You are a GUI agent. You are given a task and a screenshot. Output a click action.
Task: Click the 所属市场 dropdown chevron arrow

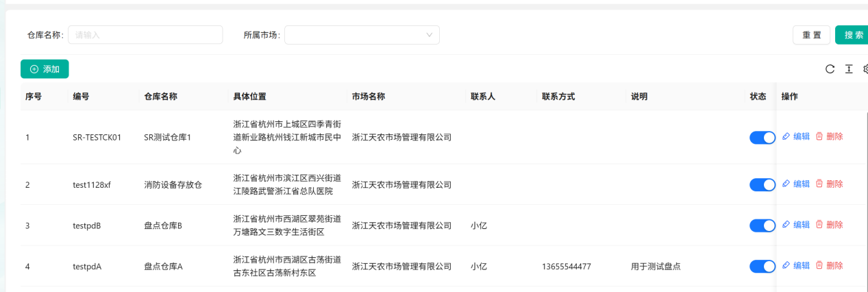click(430, 35)
